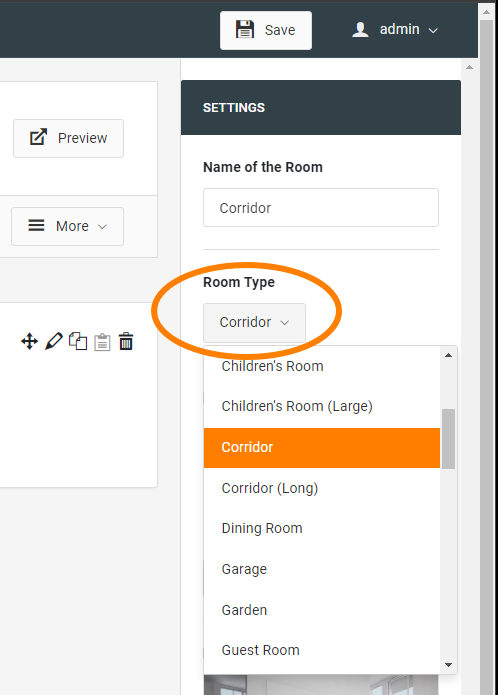The image size is (498, 695).
Task: Click the copy icon
Action: point(78,341)
